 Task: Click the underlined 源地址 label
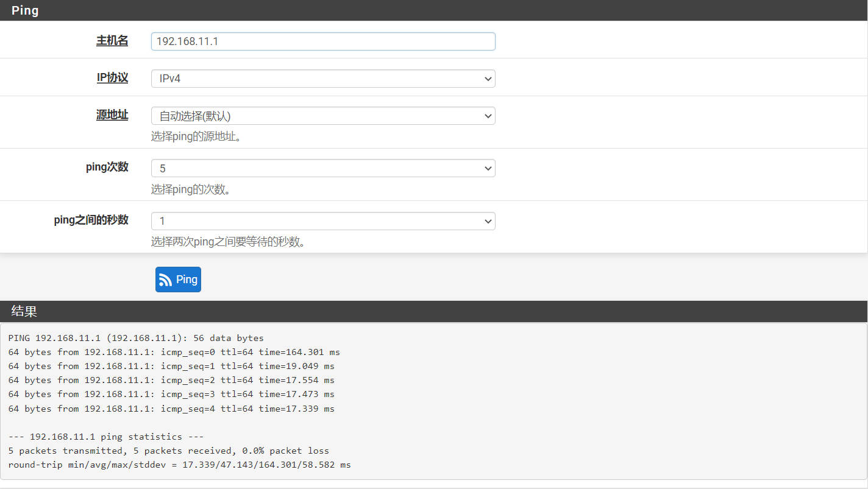pos(112,115)
